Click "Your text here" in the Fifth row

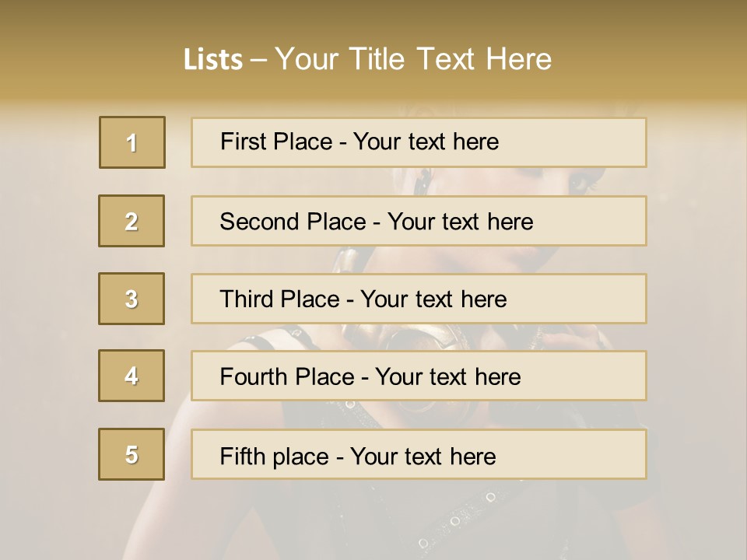pyautogui.click(x=423, y=456)
